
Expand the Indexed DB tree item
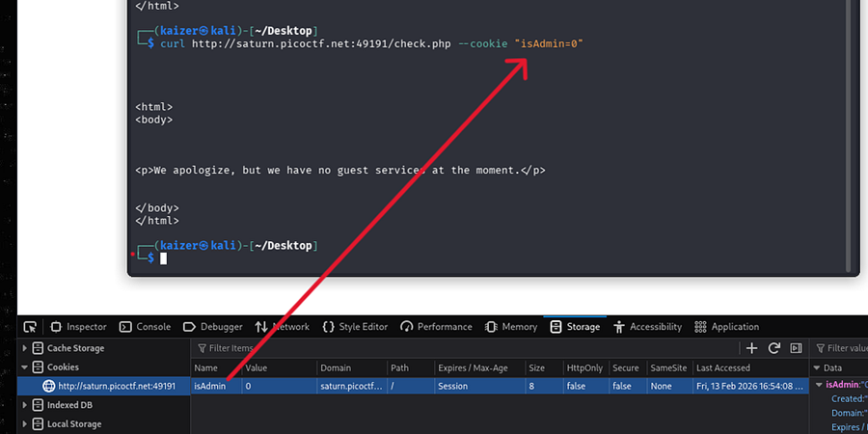(25, 405)
